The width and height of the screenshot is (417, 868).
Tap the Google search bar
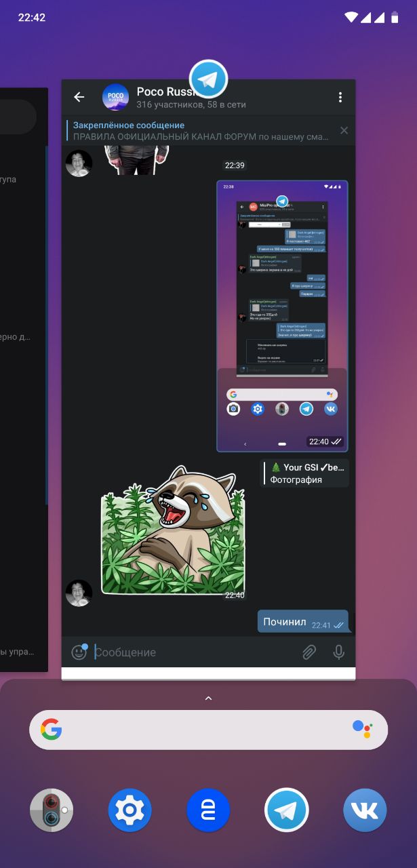[x=208, y=730]
